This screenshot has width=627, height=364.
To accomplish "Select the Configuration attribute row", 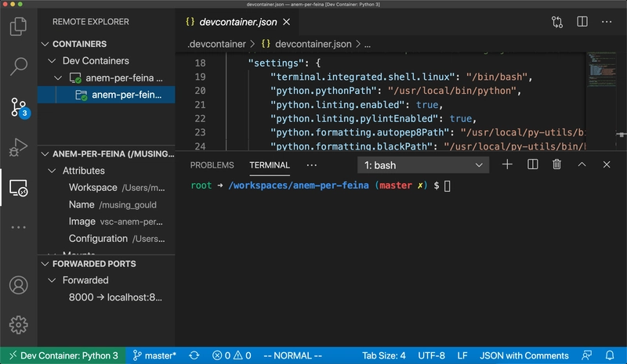I will 107,239.
